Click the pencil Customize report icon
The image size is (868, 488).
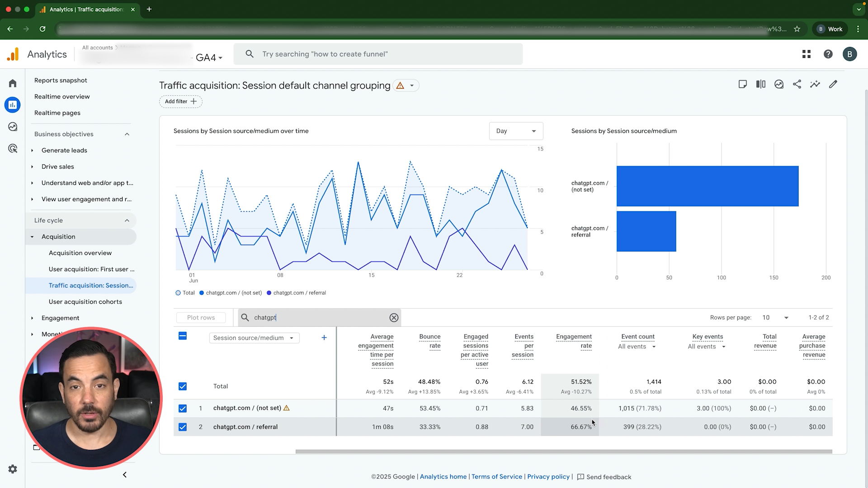(833, 84)
